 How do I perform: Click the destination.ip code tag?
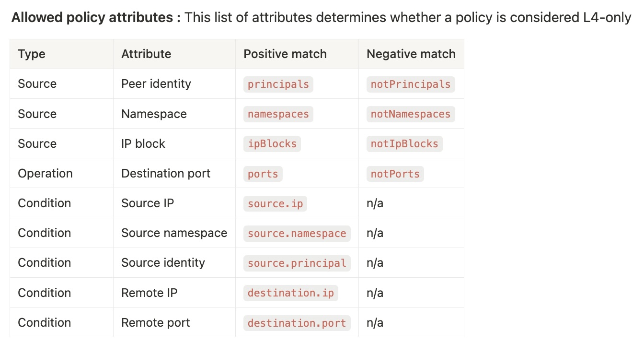pyautogui.click(x=291, y=293)
